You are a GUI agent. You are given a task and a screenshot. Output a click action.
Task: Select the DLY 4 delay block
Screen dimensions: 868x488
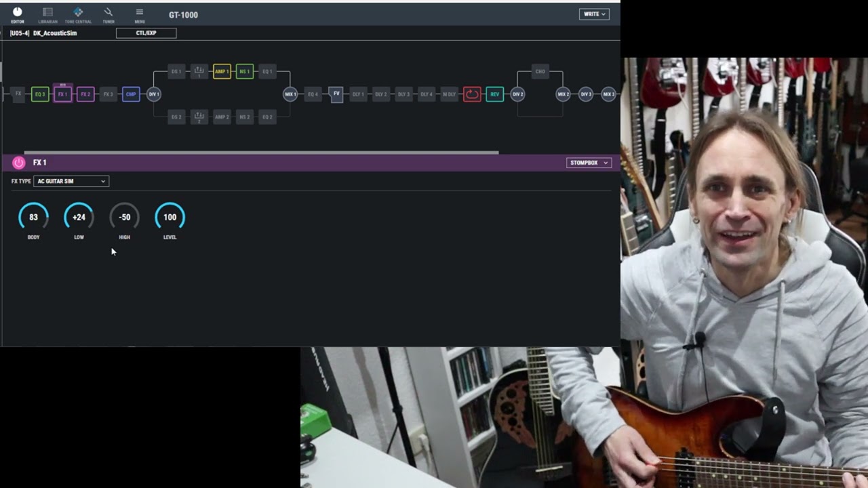click(427, 94)
